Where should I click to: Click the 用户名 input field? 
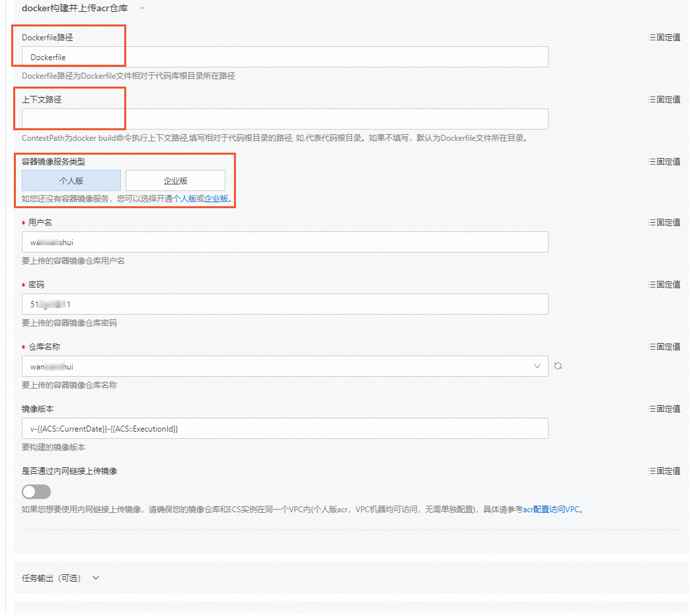(285, 242)
